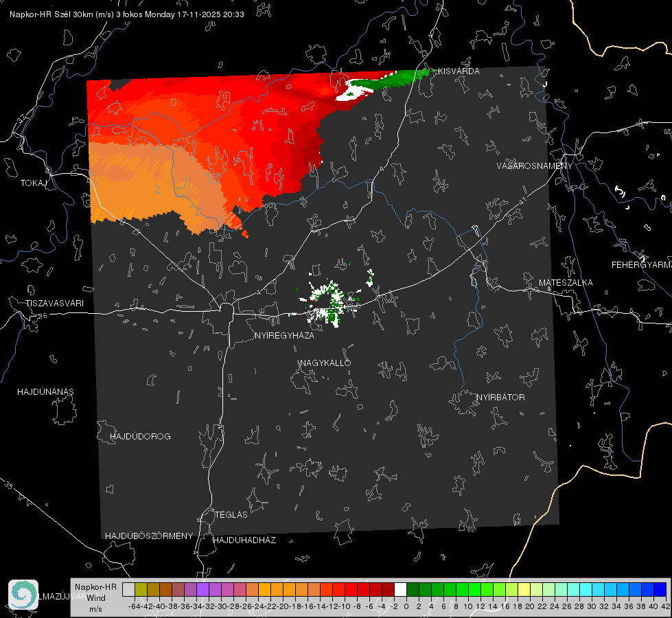The image size is (672, 618).
Task: Select the red swatch between -10 and -8
Action: click(x=351, y=590)
